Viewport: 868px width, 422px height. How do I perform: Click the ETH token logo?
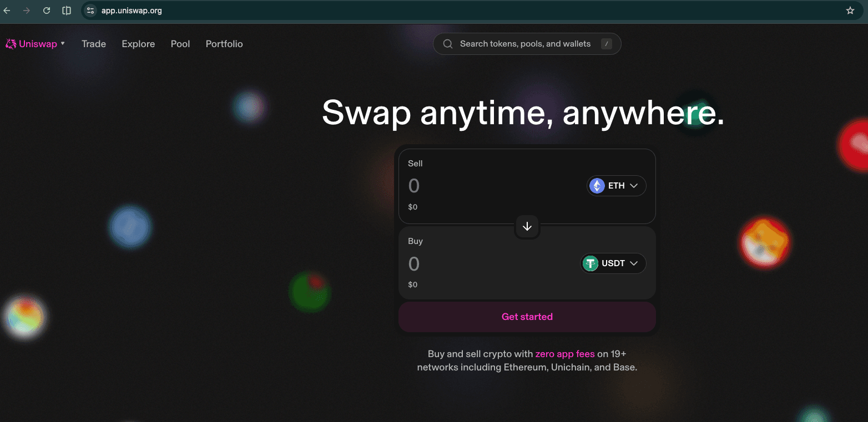click(x=597, y=186)
